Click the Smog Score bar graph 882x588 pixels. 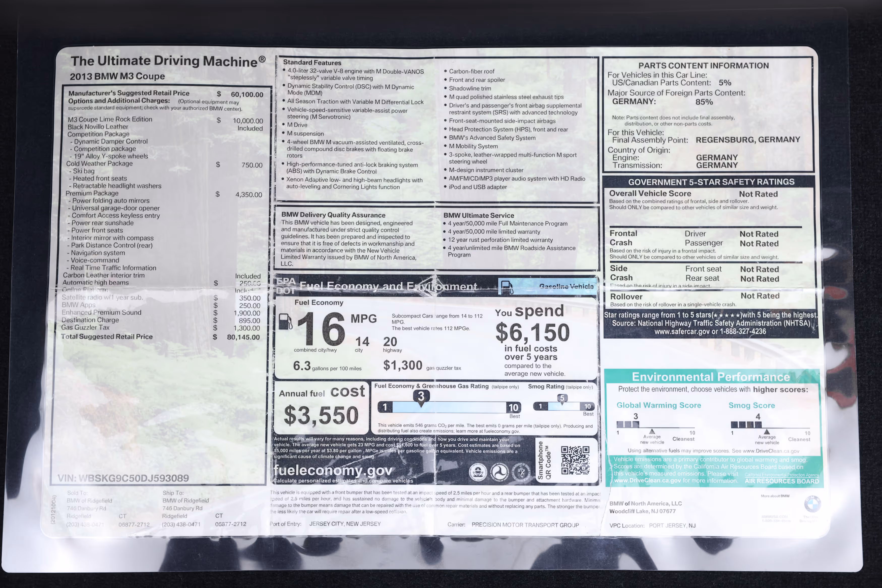770,425
